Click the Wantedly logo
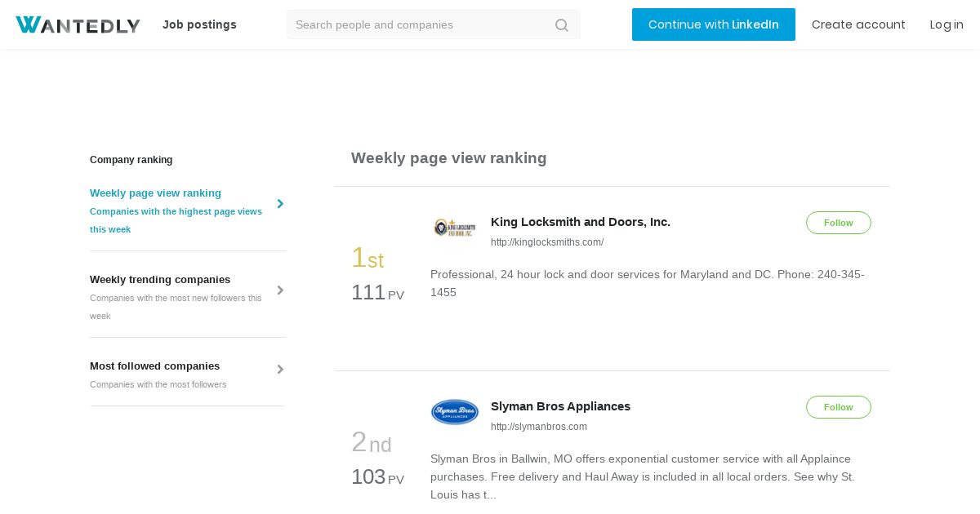 (78, 25)
